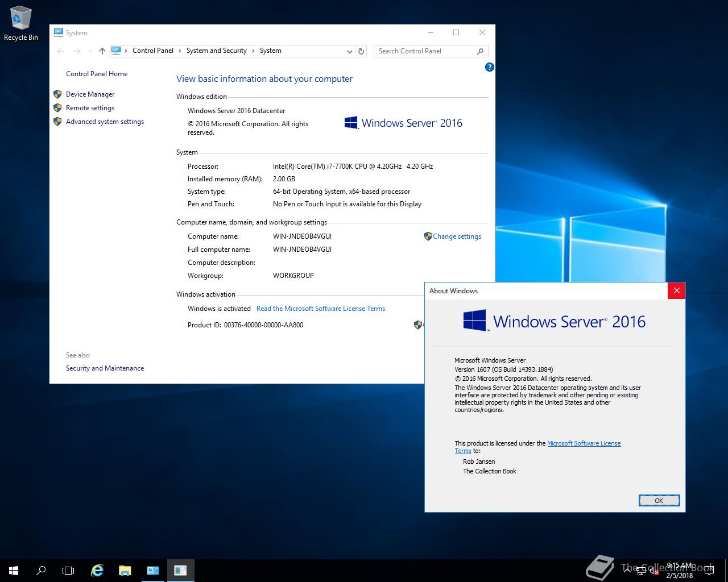Expand chevron after Control Panel breadcrumb
Screen dimensions: 728x582
[180, 51]
